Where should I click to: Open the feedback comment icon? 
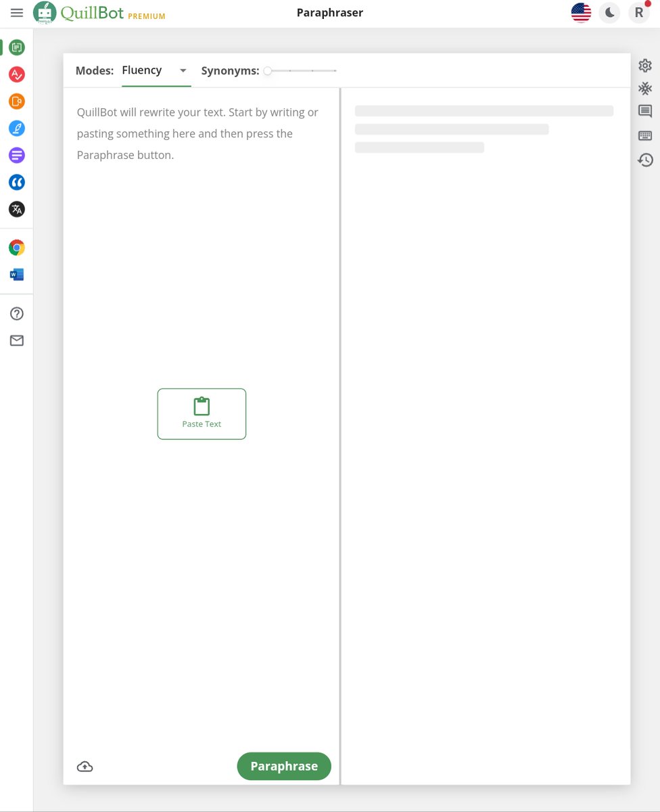tap(645, 112)
